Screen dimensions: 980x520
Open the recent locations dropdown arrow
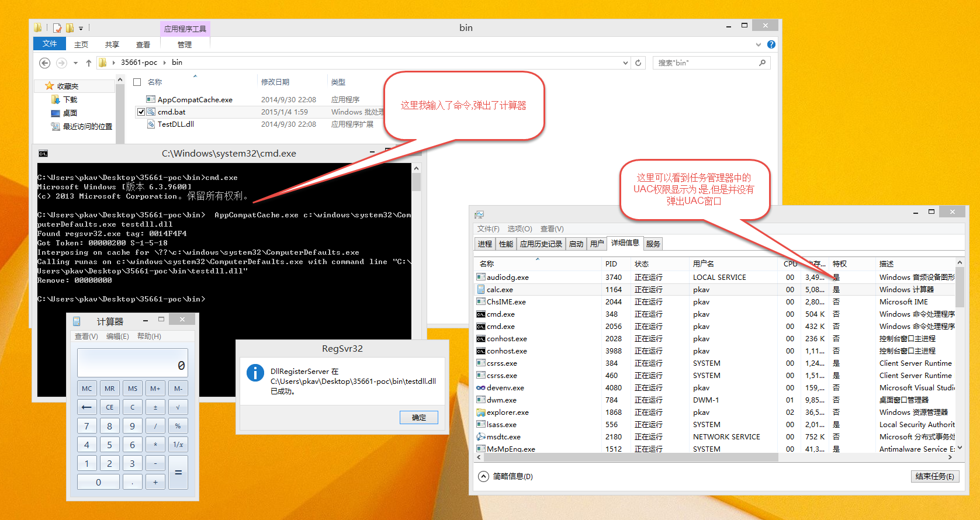coord(75,63)
